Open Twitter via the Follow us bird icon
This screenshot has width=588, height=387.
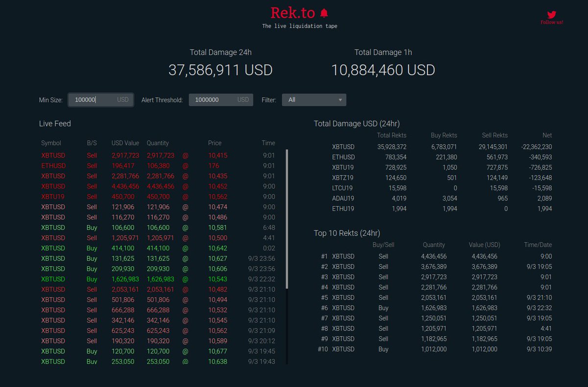point(551,15)
